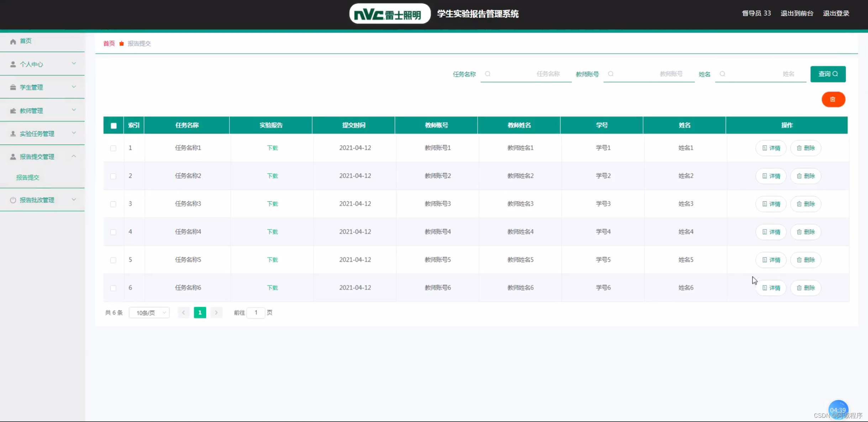Click the 学生管理 briefcase icon
868x422 pixels.
point(13,88)
